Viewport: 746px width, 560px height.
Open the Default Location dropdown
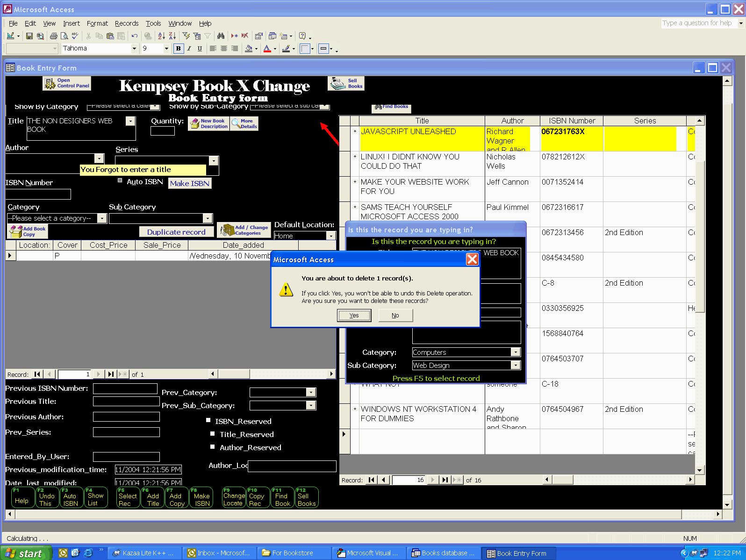click(x=331, y=236)
